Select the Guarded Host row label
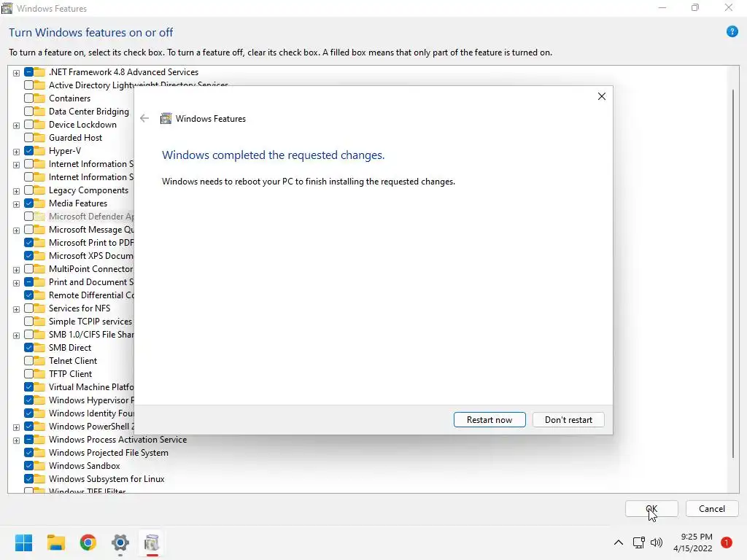This screenshot has height=560, width=747. 75,138
